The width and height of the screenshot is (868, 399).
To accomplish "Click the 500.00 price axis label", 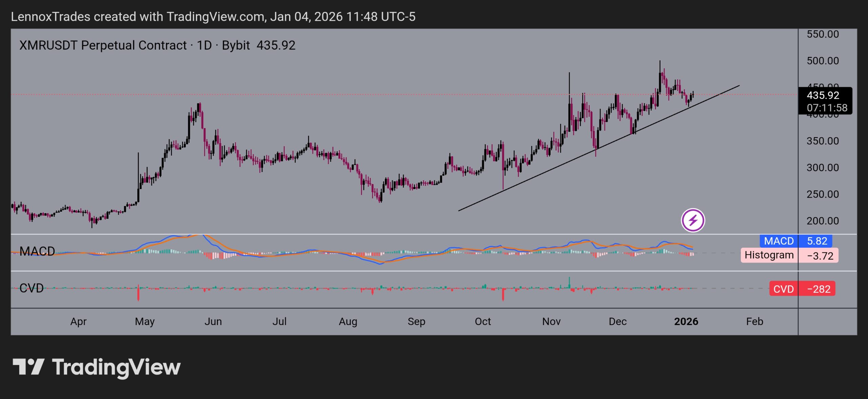I will coord(823,61).
